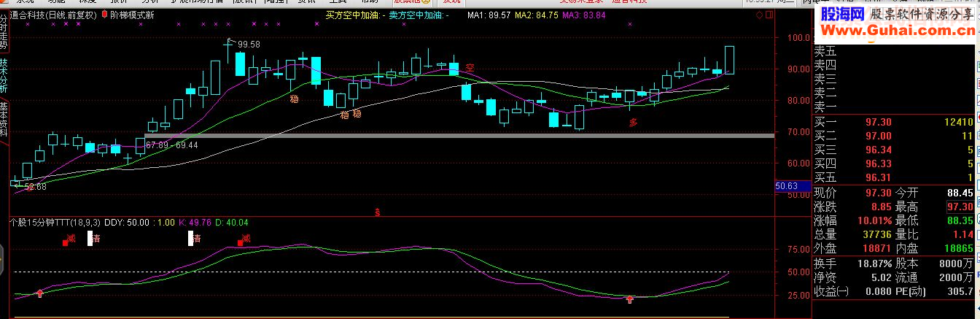The image size is (980, 319).
Task: Click the 卖三 order book row
Action: [x=895, y=80]
